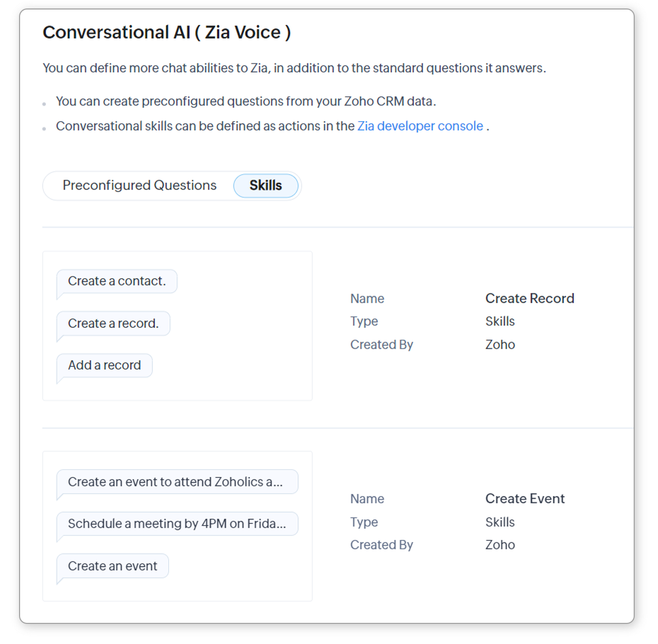Switch to the Preconfigured Questions tab

[x=139, y=186]
